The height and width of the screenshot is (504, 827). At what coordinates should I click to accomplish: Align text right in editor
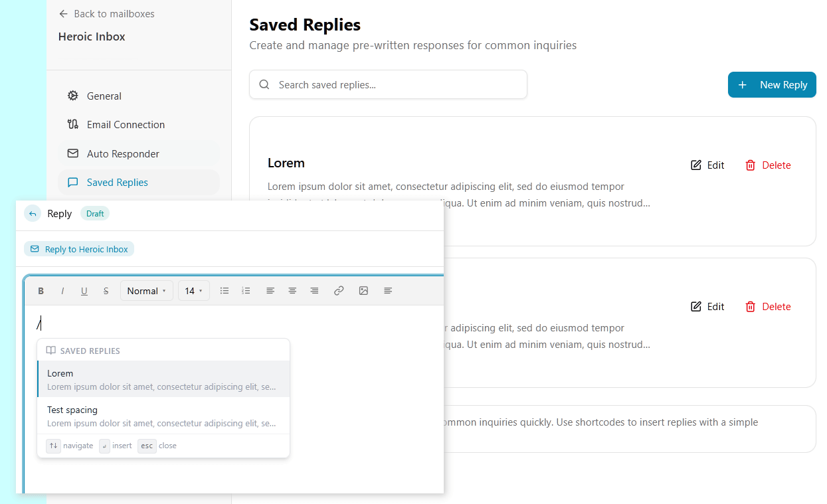(x=314, y=291)
